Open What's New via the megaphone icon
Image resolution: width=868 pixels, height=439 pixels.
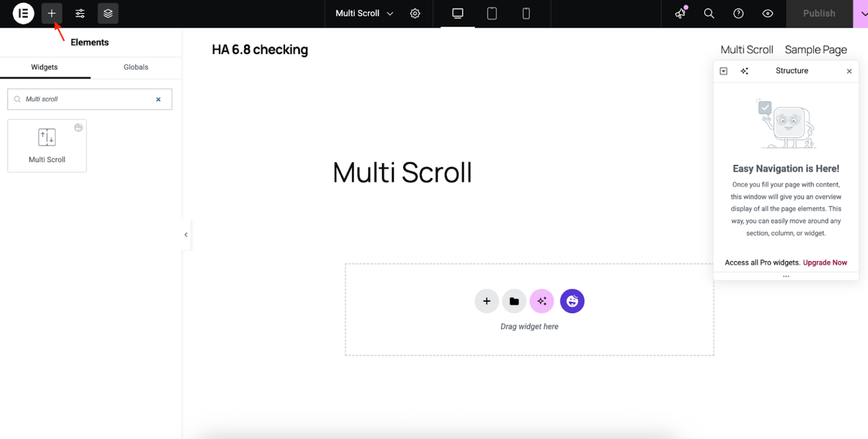coord(680,13)
